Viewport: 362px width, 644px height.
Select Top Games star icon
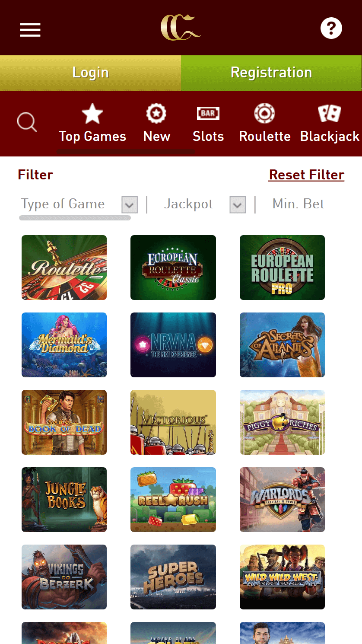(92, 114)
